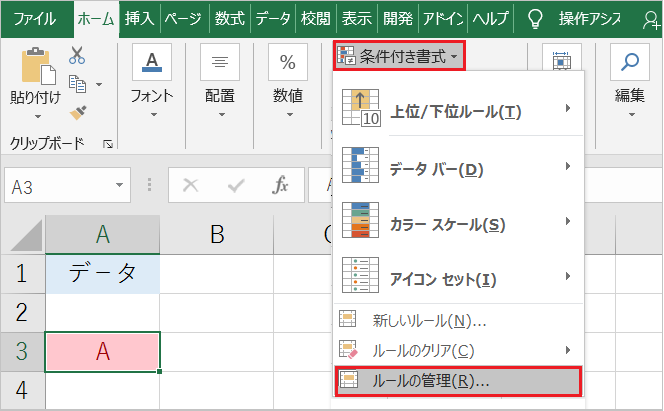Open the アドイン tab

pos(443,19)
